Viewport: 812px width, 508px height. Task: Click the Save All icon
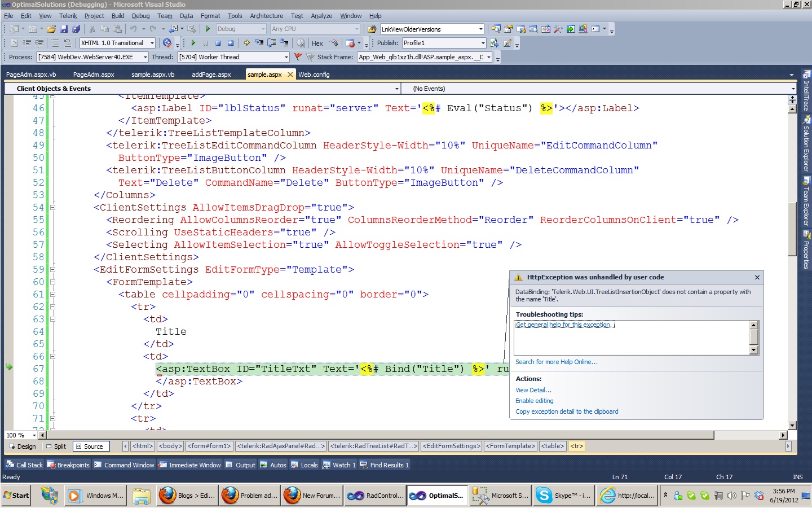76,29
